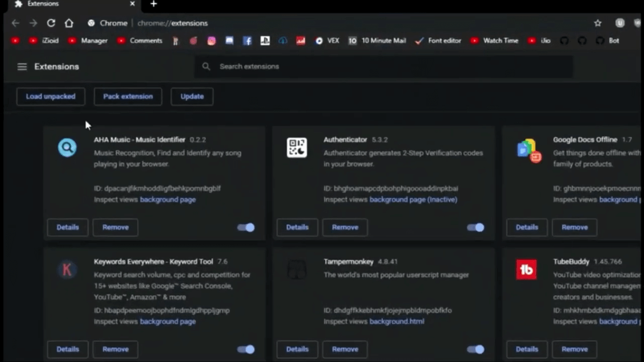Open Details for AHA Music

(68, 227)
